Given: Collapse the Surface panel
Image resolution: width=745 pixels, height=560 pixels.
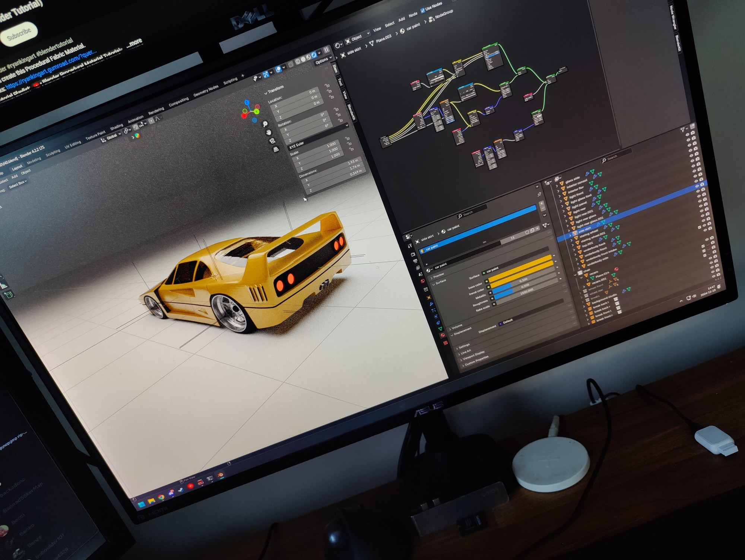Looking at the screenshot, I should click(x=440, y=282).
